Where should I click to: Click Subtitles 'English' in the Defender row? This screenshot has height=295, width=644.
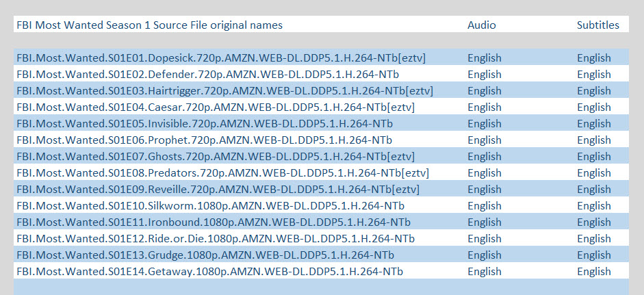[594, 75]
